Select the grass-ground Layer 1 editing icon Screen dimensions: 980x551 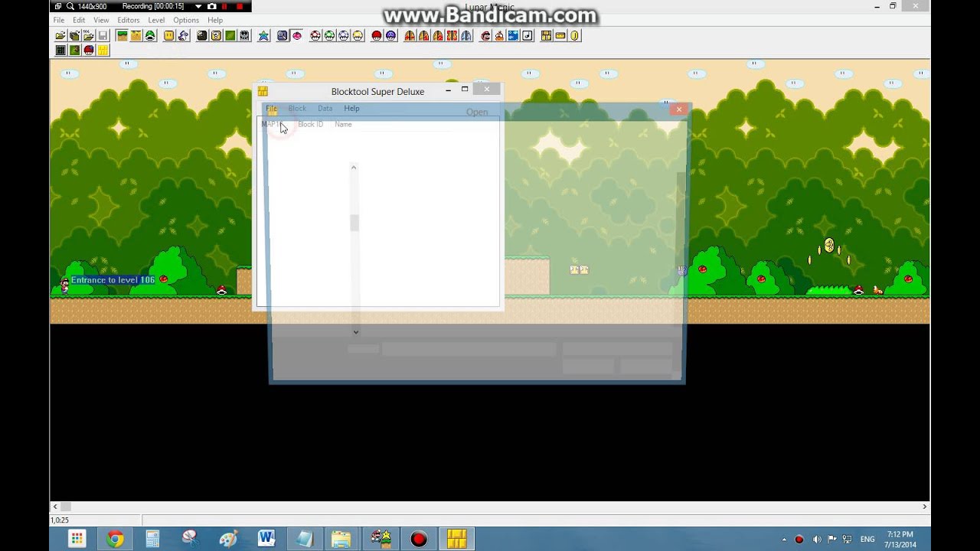click(x=122, y=35)
